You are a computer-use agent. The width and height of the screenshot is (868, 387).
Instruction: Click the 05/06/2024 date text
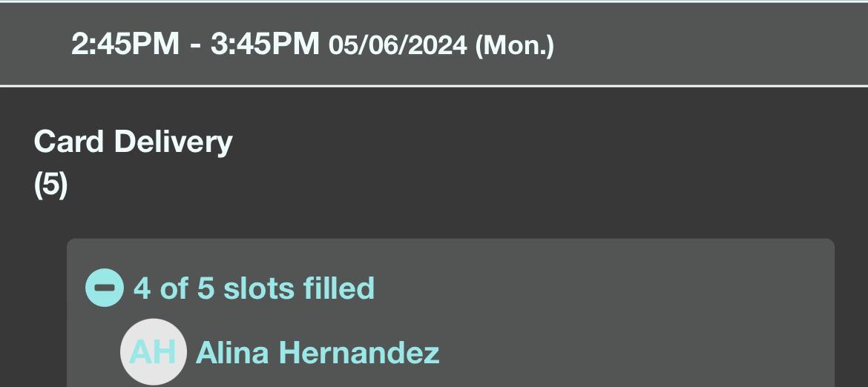pyautogui.click(x=398, y=46)
